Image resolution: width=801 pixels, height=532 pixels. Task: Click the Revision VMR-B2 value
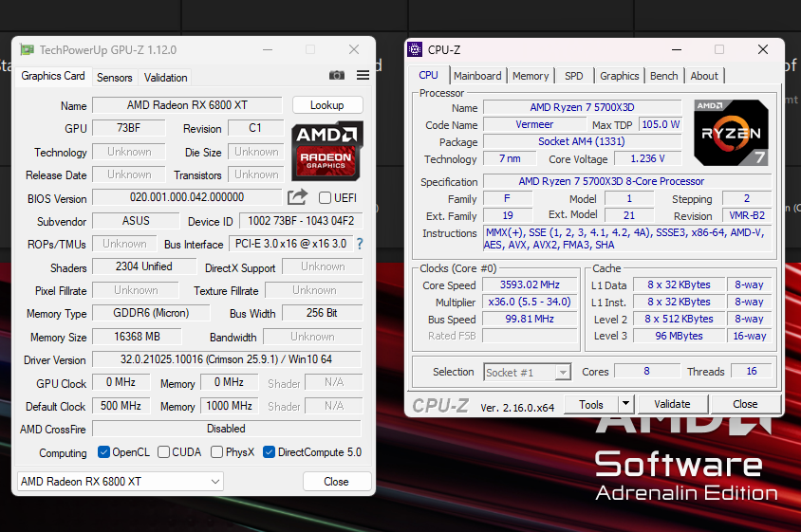click(746, 215)
